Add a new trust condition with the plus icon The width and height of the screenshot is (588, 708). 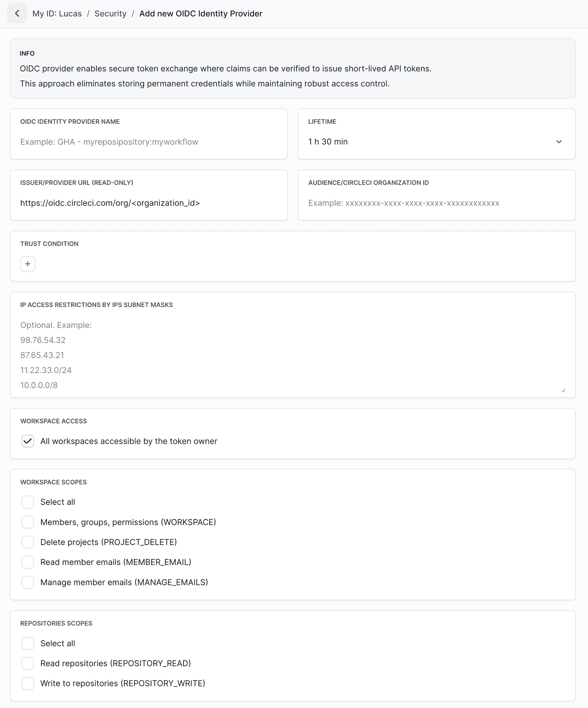(28, 264)
